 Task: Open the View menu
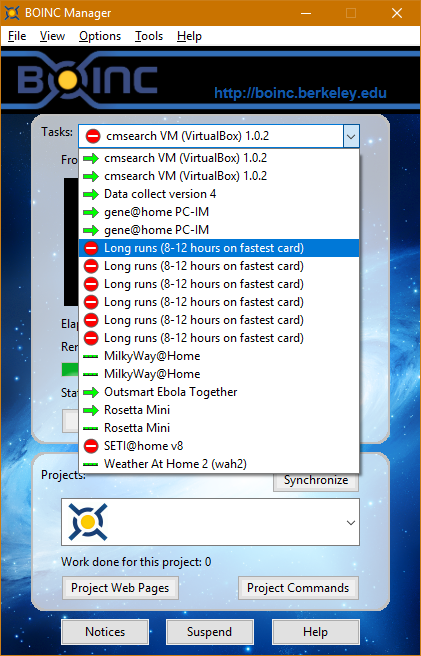pyautogui.click(x=52, y=36)
